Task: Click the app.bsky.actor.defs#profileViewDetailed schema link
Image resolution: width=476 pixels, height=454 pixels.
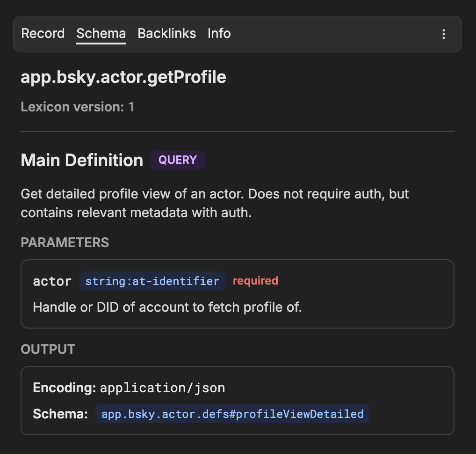Action: tap(232, 414)
